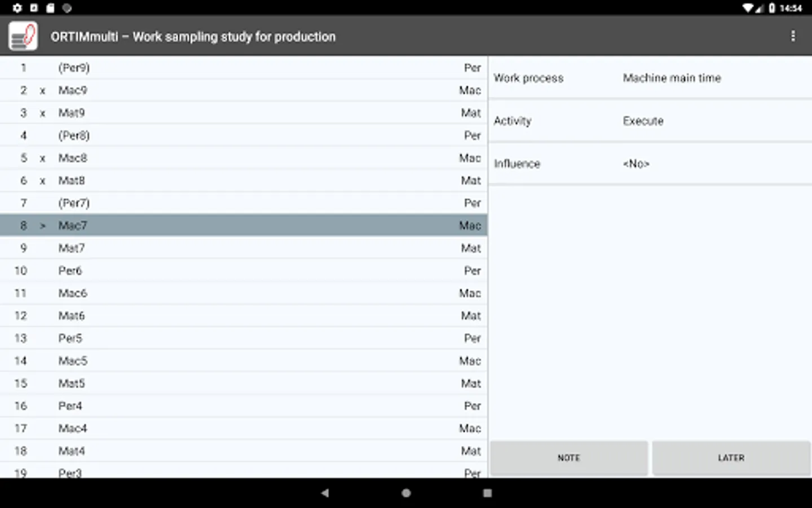Tap the ORTIMmulti app logo icon
812x508 pixels.
point(23,36)
